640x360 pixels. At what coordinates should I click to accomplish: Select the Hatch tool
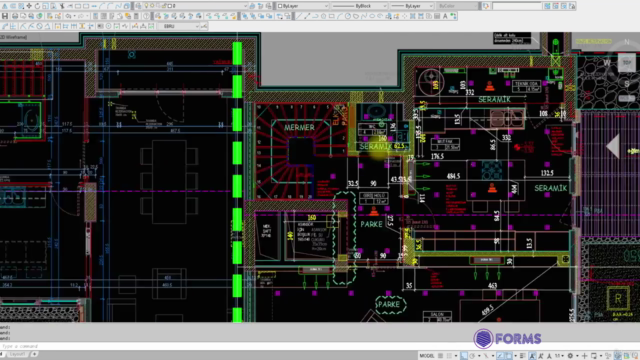413,16
